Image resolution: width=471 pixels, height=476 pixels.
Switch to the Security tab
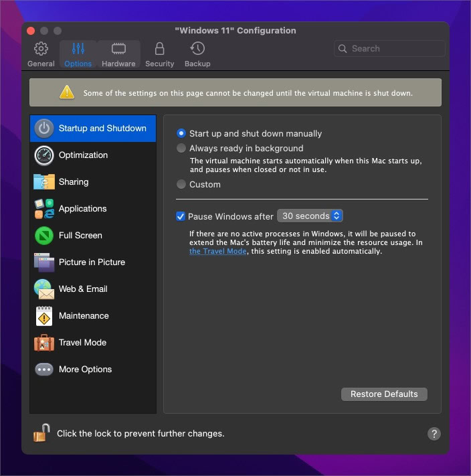pyautogui.click(x=159, y=55)
